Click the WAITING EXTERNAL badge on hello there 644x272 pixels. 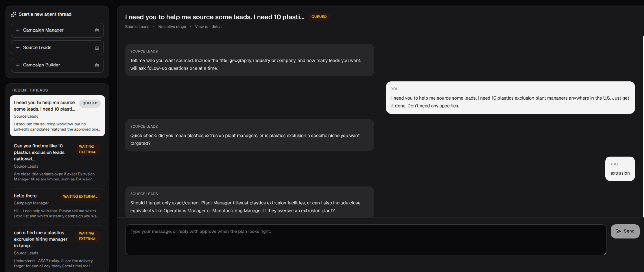pyautogui.click(x=80, y=196)
